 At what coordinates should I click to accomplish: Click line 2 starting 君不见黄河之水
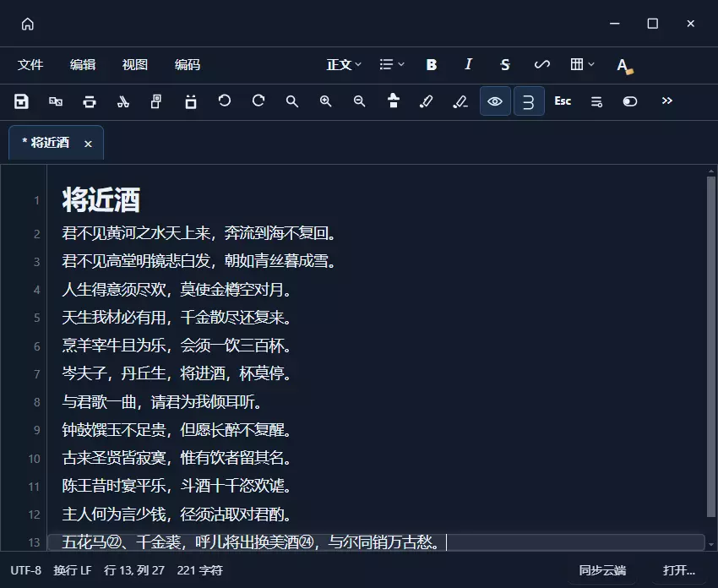click(199, 233)
